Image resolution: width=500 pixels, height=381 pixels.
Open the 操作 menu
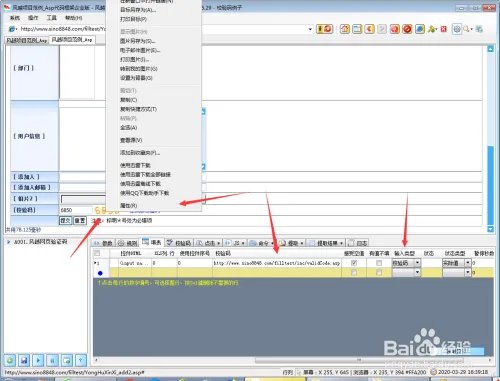(x=33, y=18)
